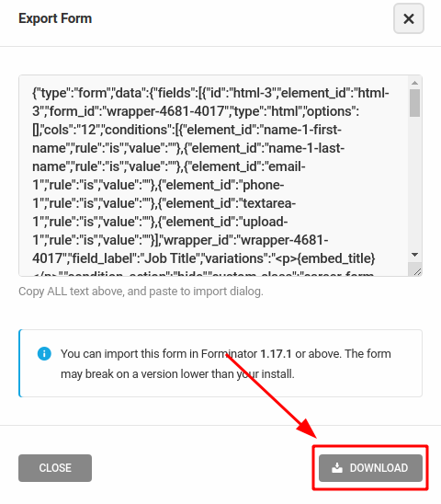Click the textarea scrollbar up arrow
This screenshot has width=441, height=504.
click(x=414, y=83)
